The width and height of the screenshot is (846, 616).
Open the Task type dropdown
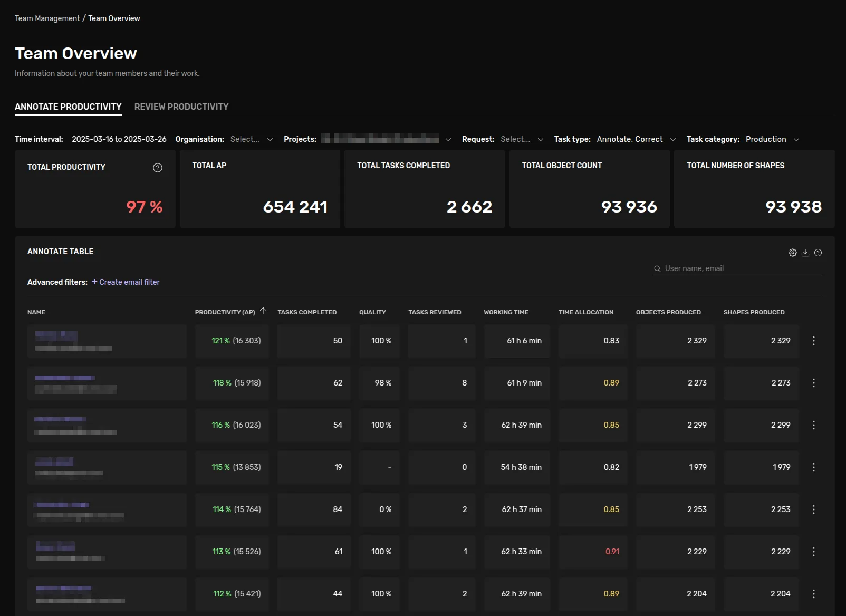[636, 139]
